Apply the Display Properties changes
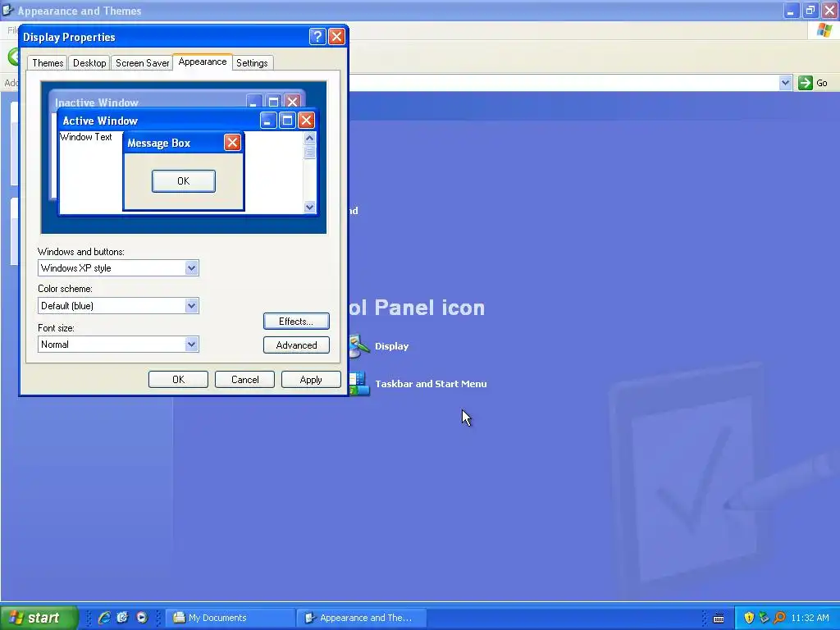This screenshot has height=630, width=840. (311, 379)
